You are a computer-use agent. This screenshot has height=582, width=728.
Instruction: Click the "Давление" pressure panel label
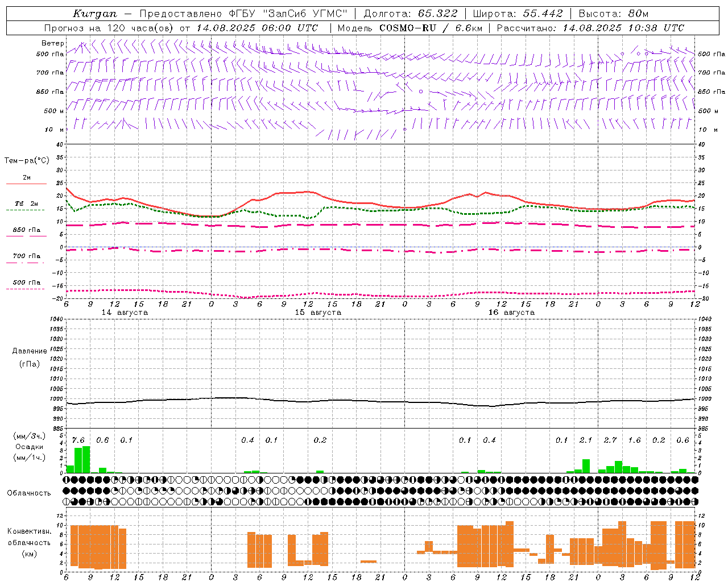[x=30, y=351]
